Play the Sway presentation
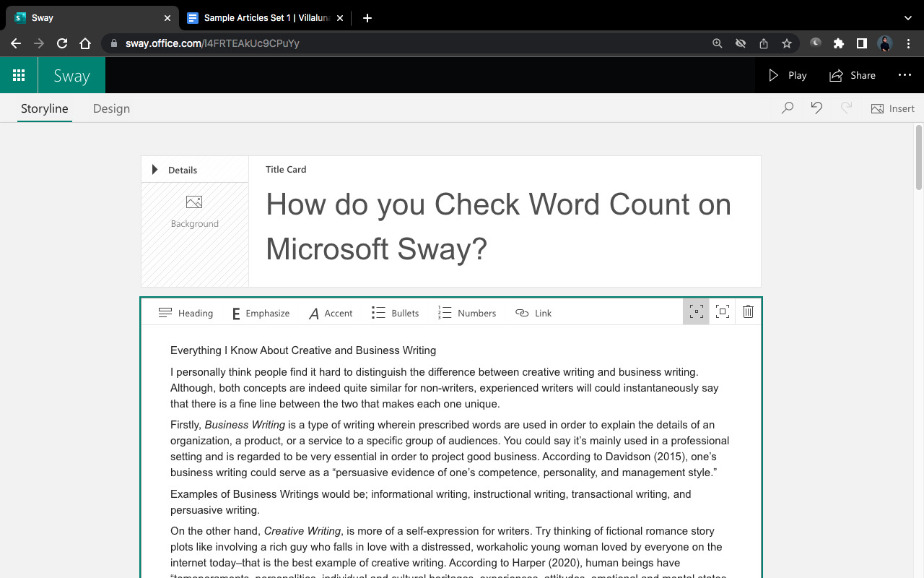924x578 pixels. (787, 75)
